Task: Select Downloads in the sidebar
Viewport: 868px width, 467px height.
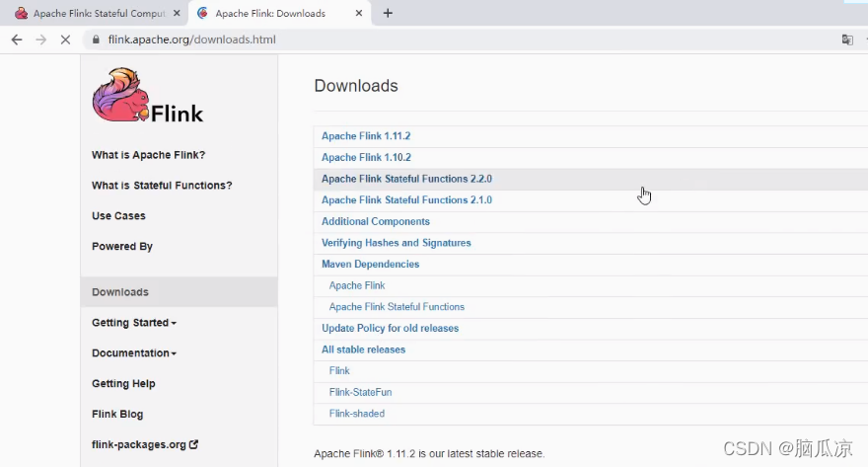Action: [179, 292]
